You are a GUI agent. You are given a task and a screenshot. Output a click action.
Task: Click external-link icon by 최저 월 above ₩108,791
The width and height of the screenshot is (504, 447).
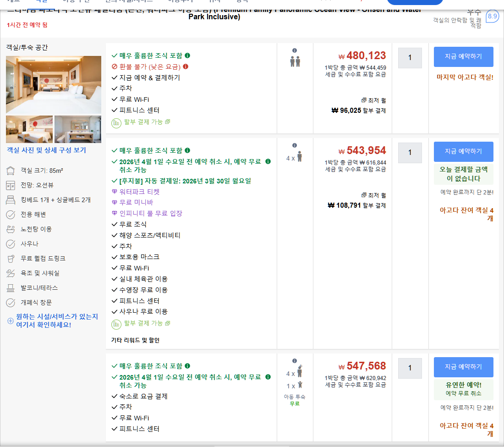point(364,195)
